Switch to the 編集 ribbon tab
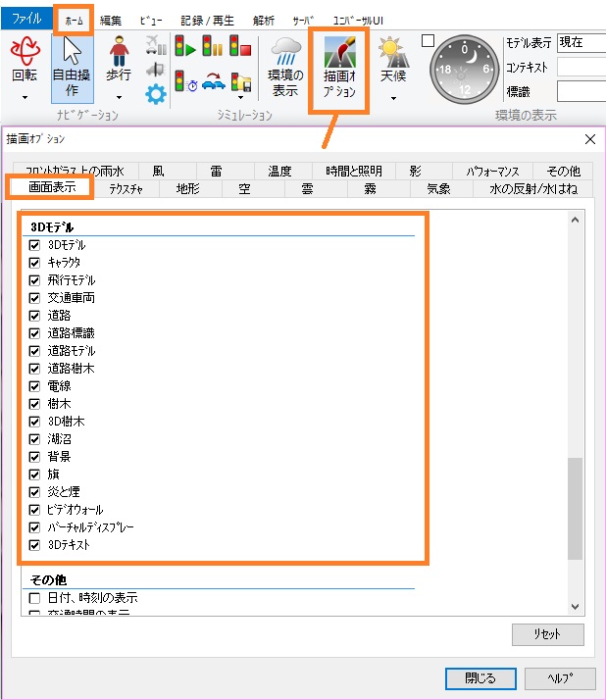606x700 pixels. (110, 21)
